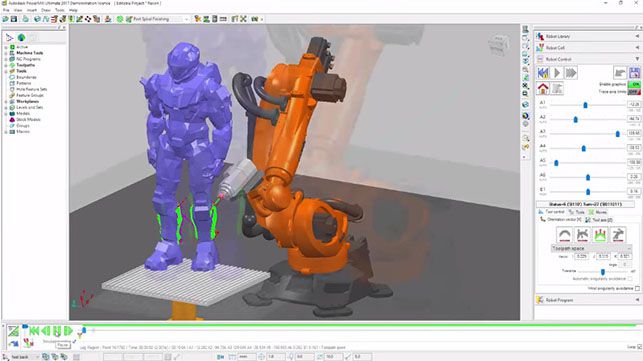
Task: Open the View menu
Action: (18, 10)
